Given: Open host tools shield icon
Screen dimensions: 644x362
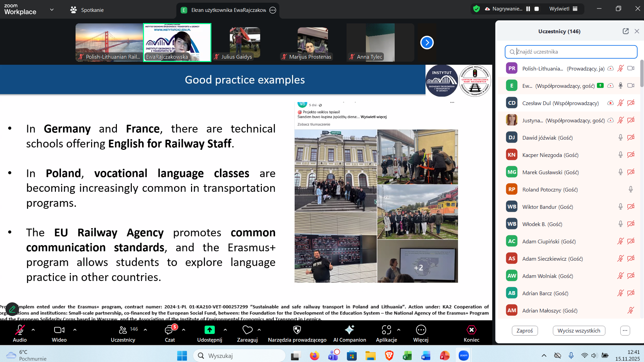Looking at the screenshot, I should point(297,330).
